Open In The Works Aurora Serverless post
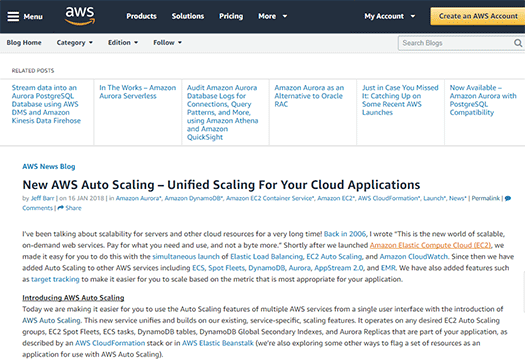 coord(137,92)
